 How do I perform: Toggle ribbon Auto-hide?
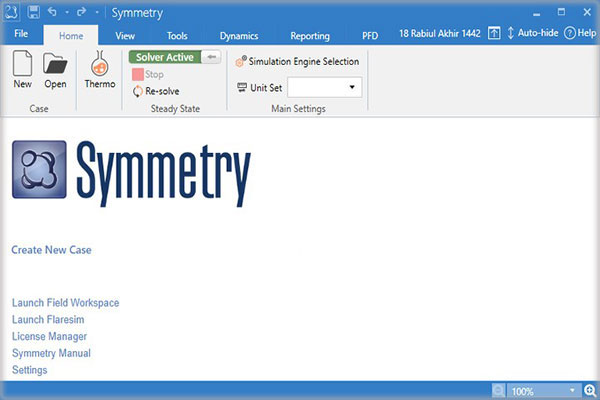(532, 33)
